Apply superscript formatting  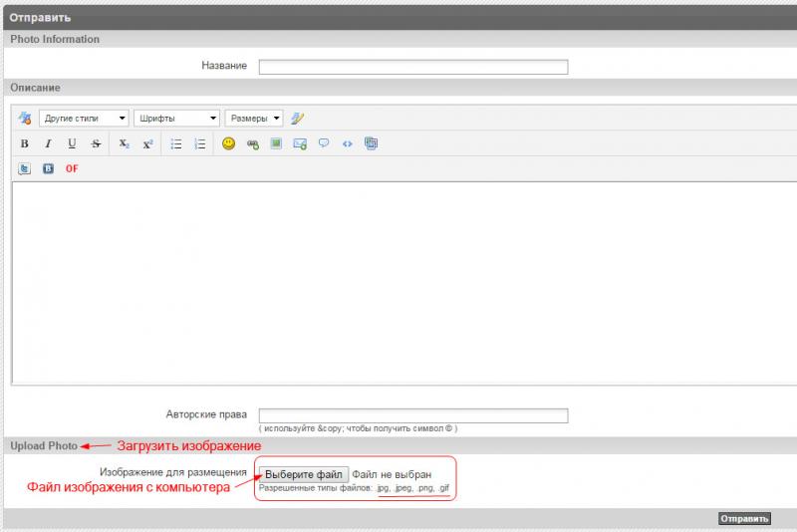147,143
